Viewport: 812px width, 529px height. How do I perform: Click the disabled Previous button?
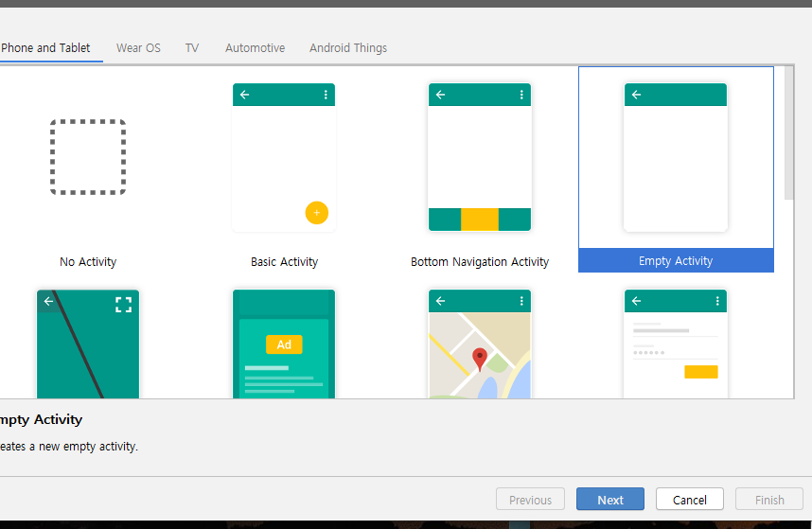(530, 500)
